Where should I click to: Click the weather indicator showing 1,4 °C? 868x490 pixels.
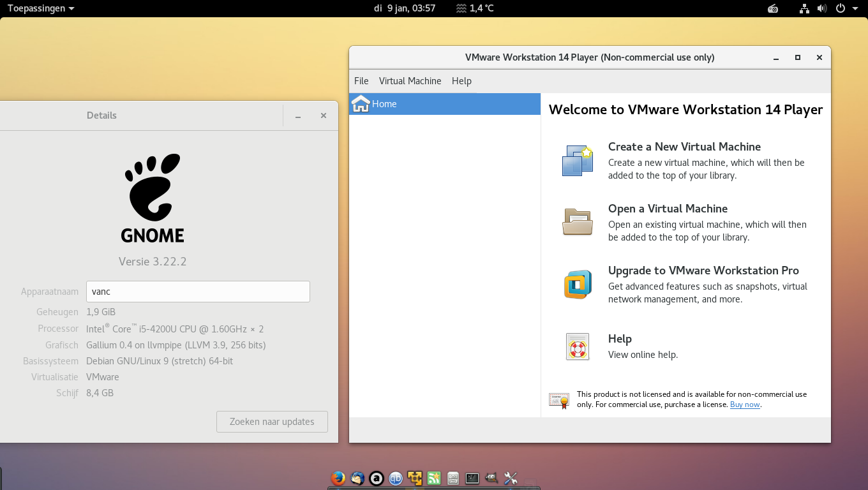pos(475,8)
